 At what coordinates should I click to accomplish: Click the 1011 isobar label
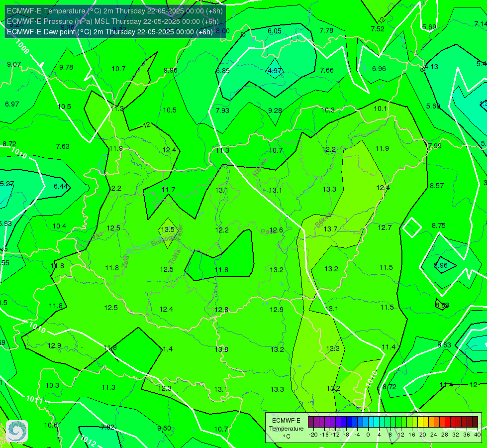click(34, 399)
